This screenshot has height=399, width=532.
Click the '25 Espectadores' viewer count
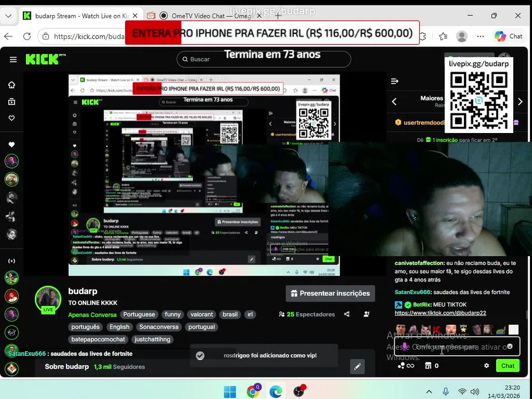(x=306, y=315)
